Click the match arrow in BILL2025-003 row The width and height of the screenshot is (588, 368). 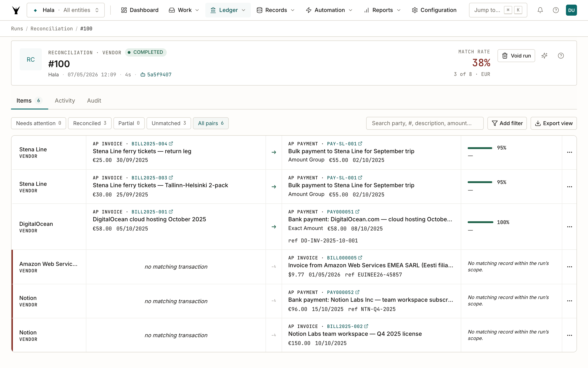point(274,187)
